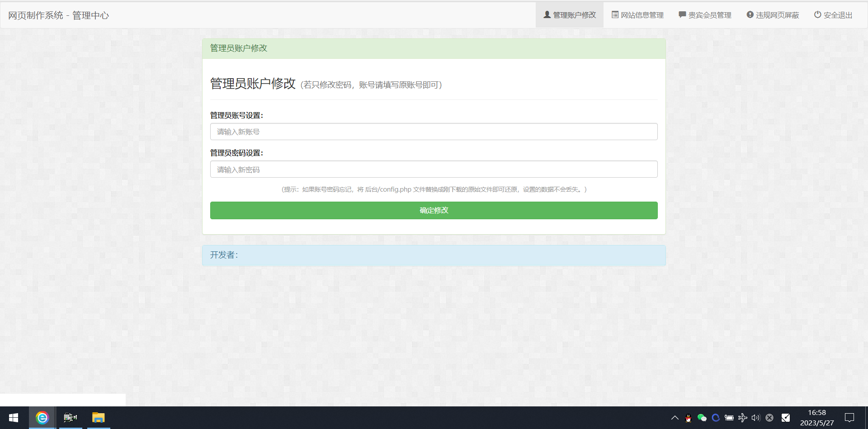Click the blue circular tray icon

click(715, 418)
